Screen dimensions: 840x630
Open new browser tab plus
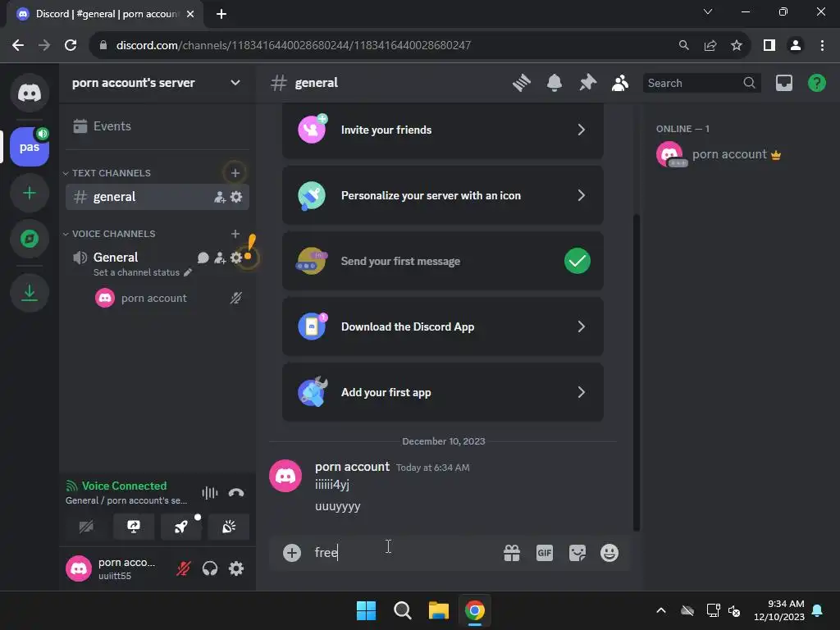pos(221,14)
